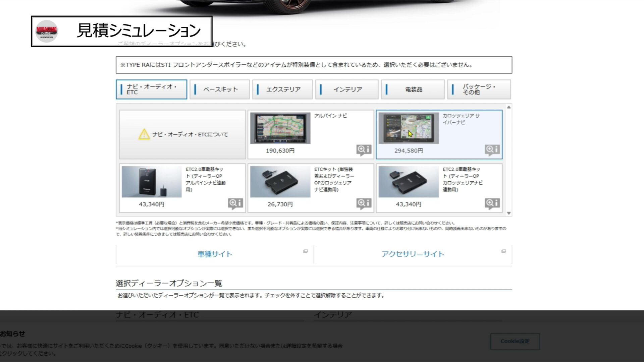Click external-link icon beside 車種サイト
Viewport: 644px width, 362px height.
pos(305,251)
